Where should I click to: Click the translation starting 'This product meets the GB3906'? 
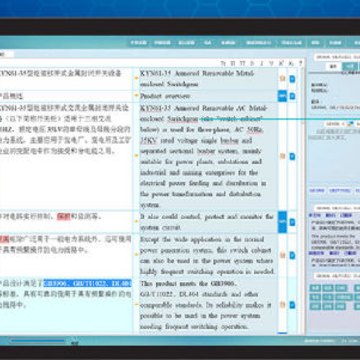(206, 305)
